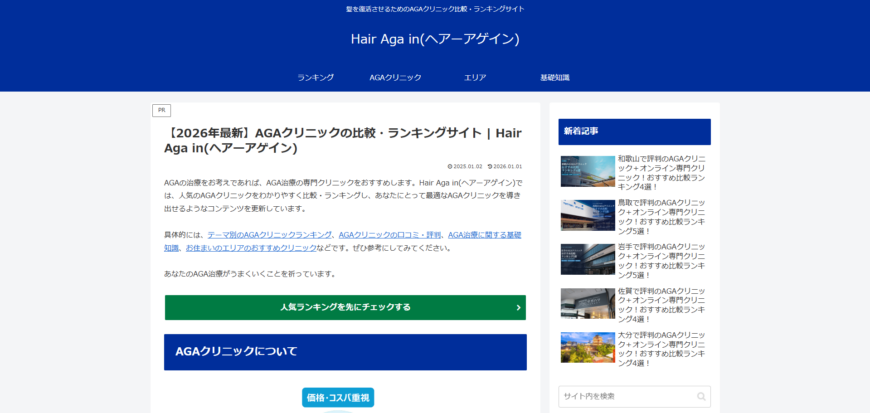870x413 pixels.
Task: Click the 価格・コスパ重視 label
Action: 338,397
